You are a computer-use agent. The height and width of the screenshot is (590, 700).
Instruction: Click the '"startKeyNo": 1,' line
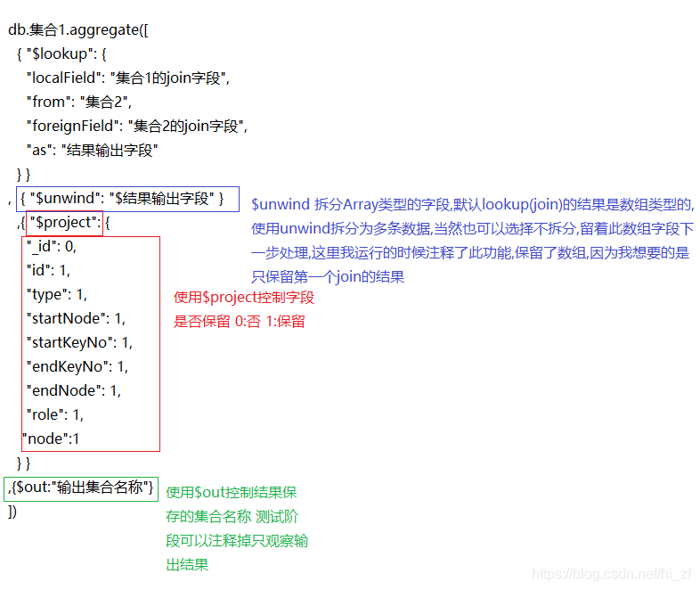pos(80,343)
